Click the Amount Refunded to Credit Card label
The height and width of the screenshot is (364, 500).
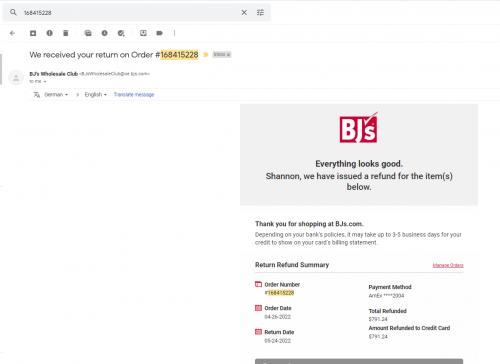tap(409, 328)
